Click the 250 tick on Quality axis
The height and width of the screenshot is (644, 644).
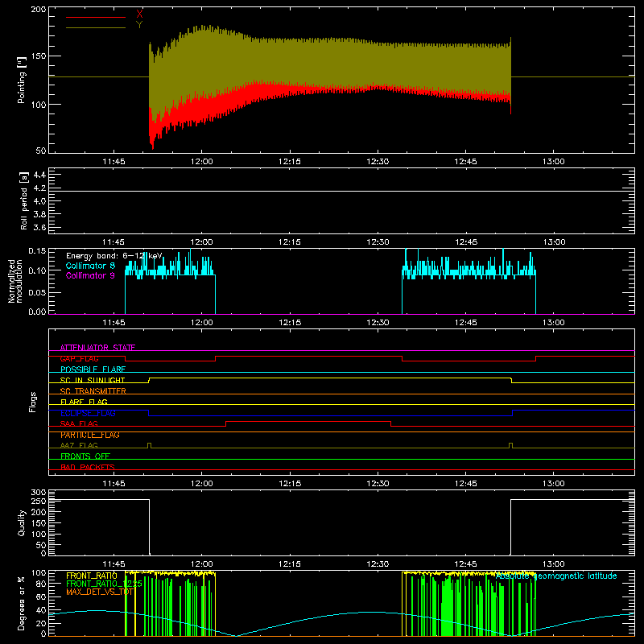click(x=39, y=502)
